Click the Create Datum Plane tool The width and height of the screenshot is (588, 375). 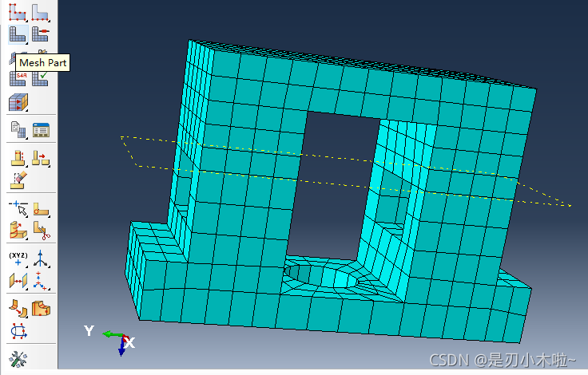18,281
